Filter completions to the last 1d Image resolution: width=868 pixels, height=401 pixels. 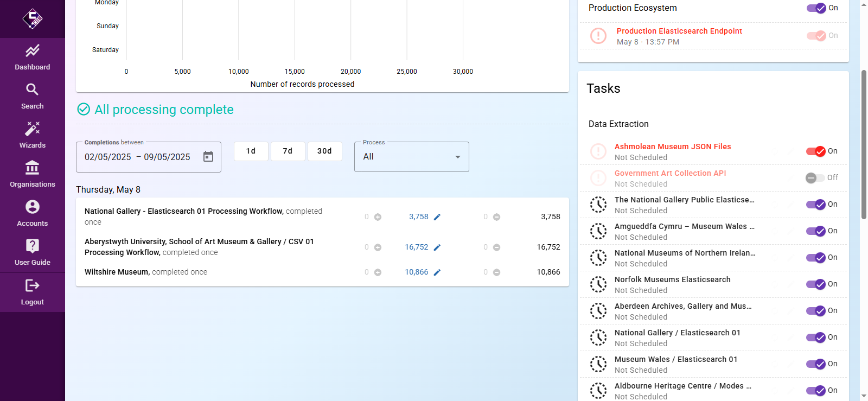point(251,151)
